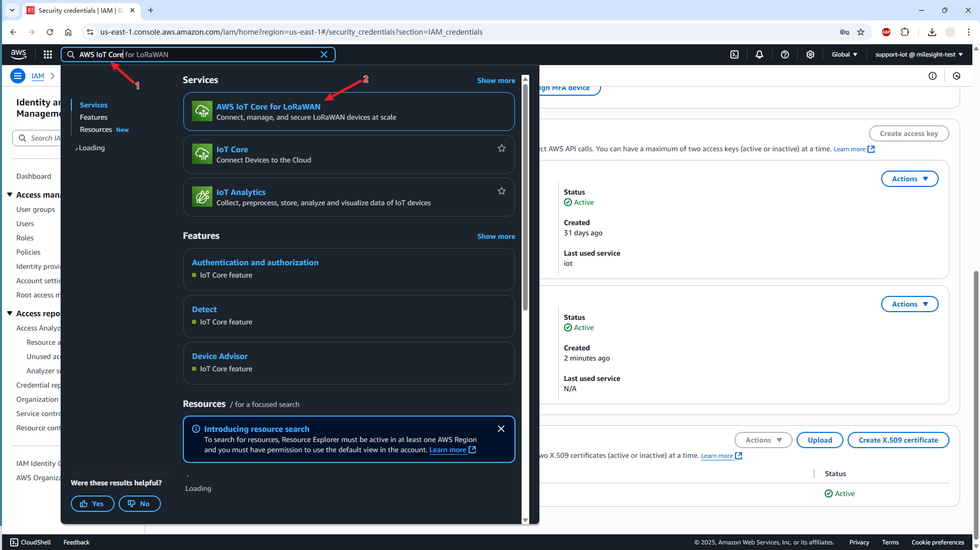
Task: Open the support-iot account menu dropdown
Action: coord(918,54)
